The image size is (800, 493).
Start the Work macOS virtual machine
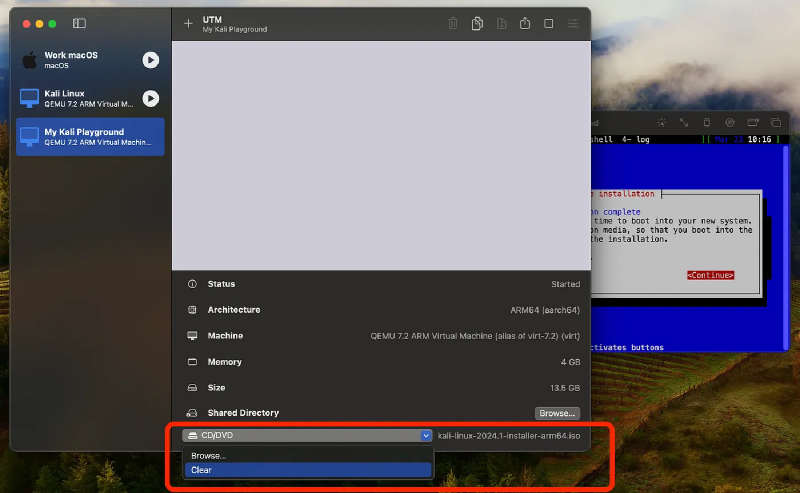pyautogui.click(x=150, y=60)
